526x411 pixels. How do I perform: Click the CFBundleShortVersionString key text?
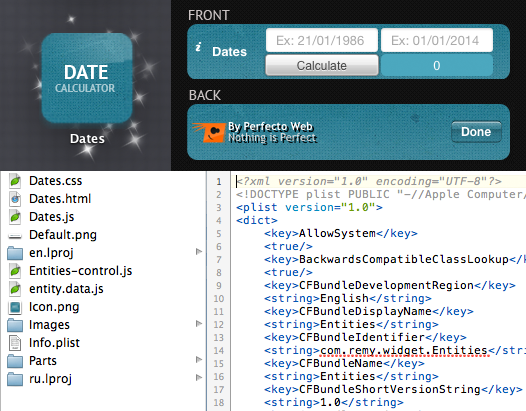coord(390,390)
